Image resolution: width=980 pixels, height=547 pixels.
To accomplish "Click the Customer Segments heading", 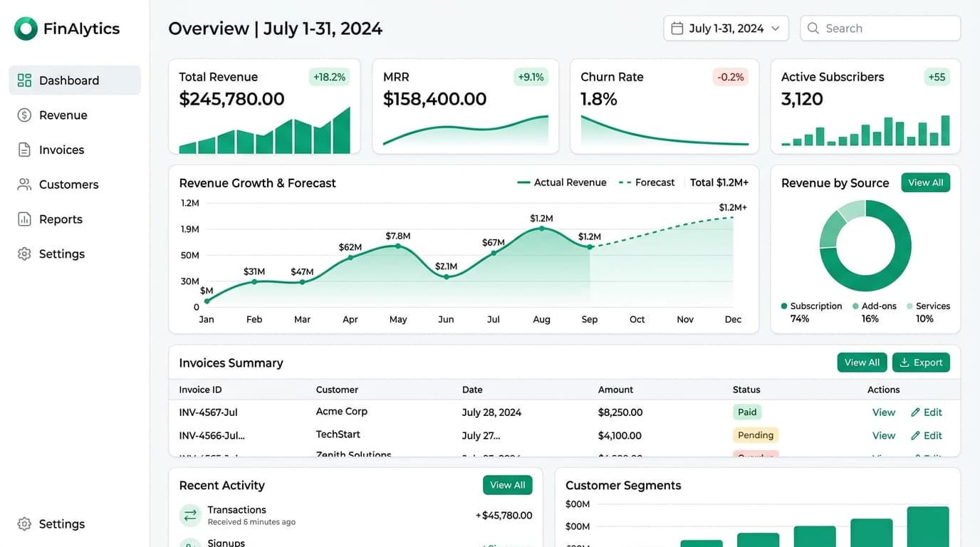I will [x=623, y=485].
